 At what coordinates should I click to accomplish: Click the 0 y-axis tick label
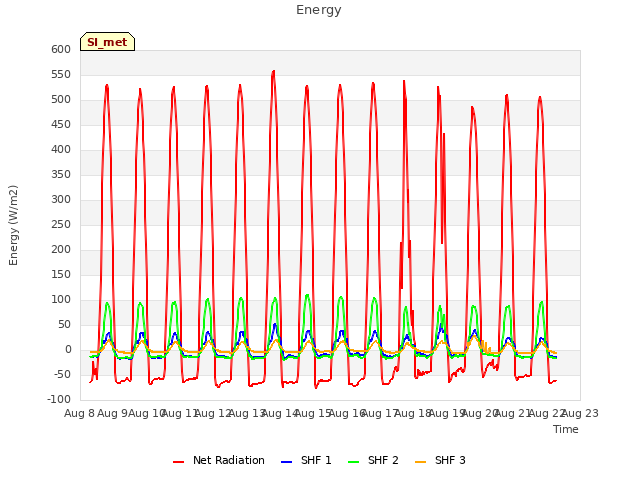coord(68,350)
